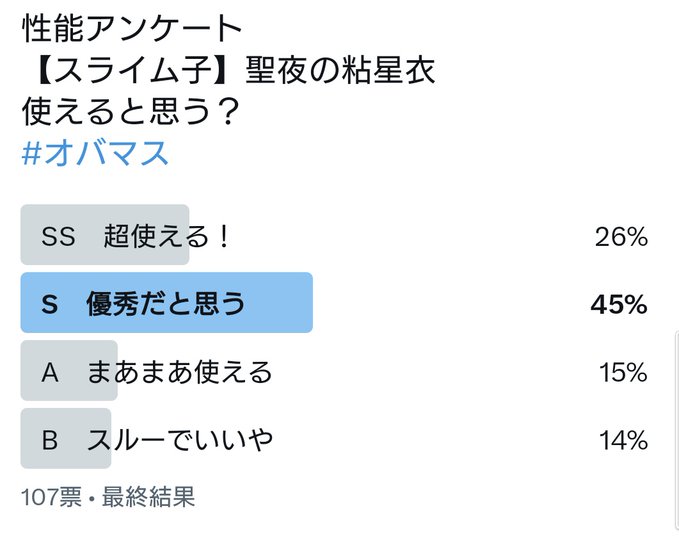Open the #オバマス hashtag link
Viewport: 679px width, 536px height.
tap(95, 153)
